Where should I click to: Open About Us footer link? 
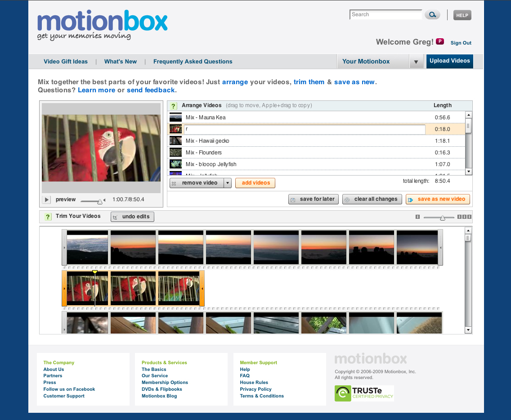[54, 369]
